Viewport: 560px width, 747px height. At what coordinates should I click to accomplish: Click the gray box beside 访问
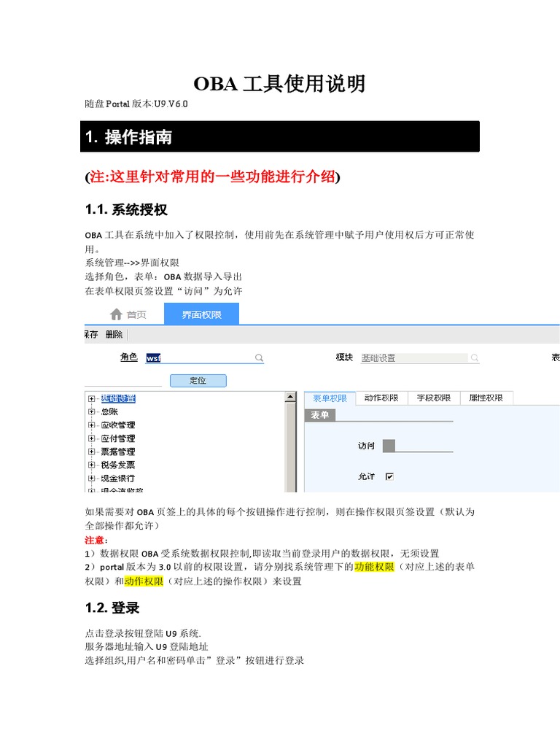389,446
